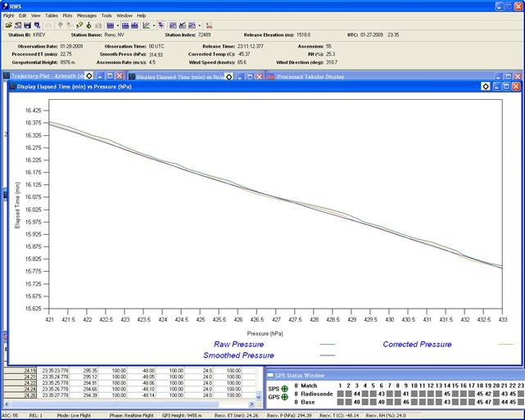Open the Tables menu
Viewport: 525px width, 420px height.
coord(52,16)
